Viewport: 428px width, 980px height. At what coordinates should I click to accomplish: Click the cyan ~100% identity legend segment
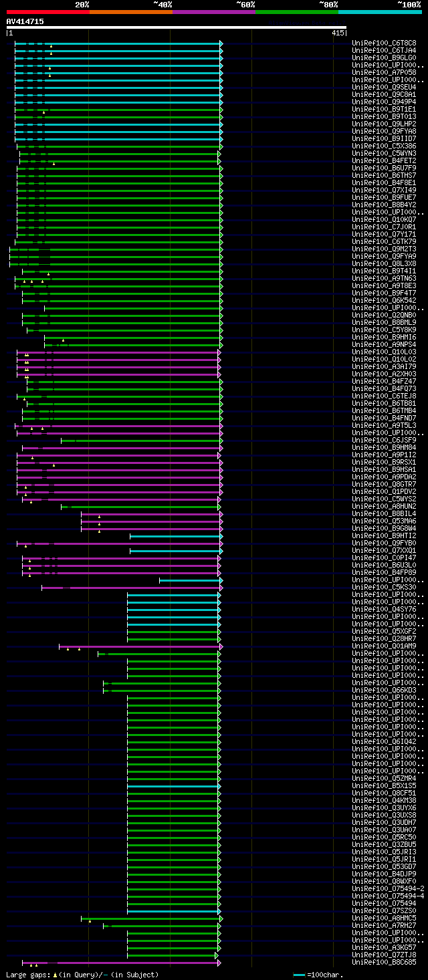tap(380, 11)
